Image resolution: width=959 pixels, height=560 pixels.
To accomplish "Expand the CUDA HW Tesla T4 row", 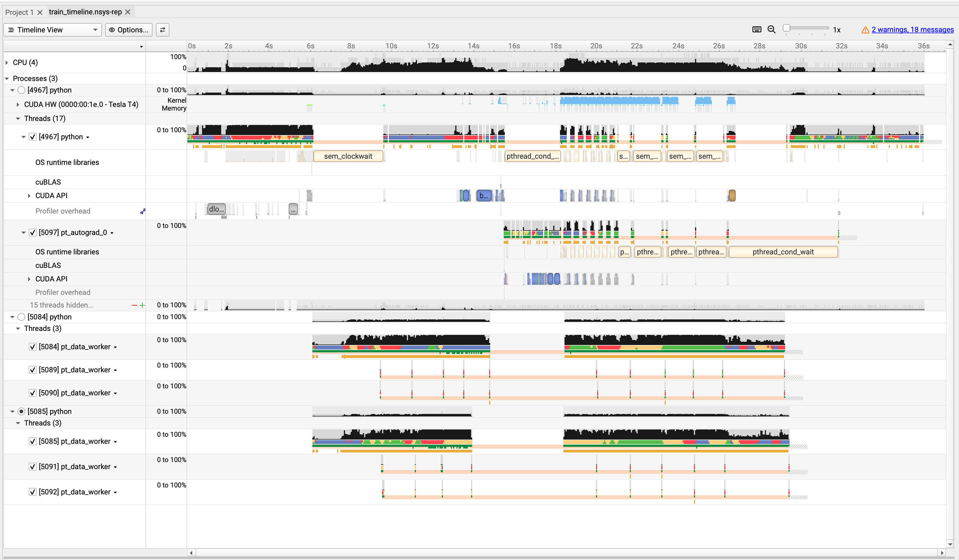I will click(18, 104).
